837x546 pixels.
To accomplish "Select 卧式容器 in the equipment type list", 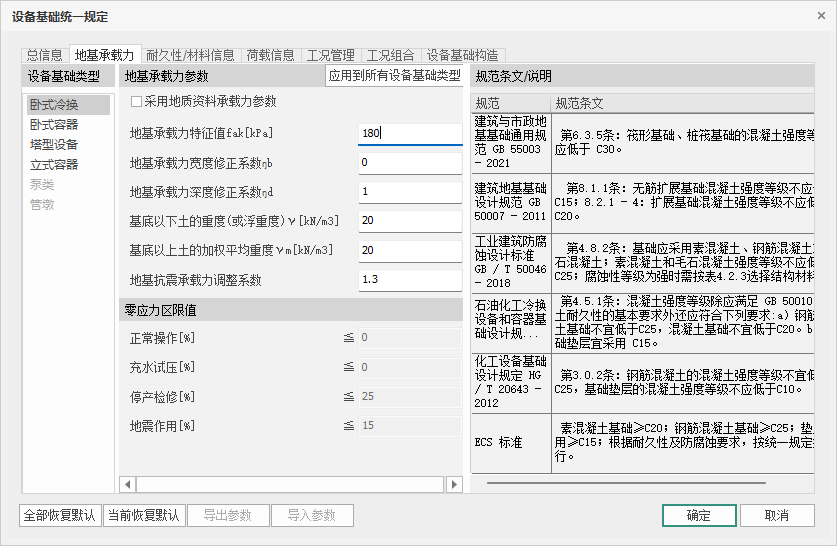I will 68,125.
